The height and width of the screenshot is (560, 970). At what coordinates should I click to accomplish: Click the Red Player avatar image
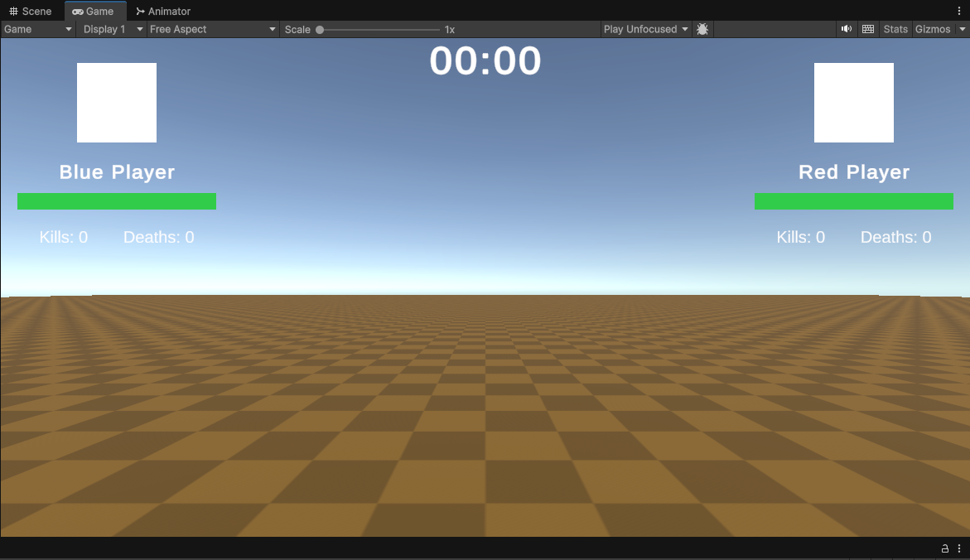[854, 103]
